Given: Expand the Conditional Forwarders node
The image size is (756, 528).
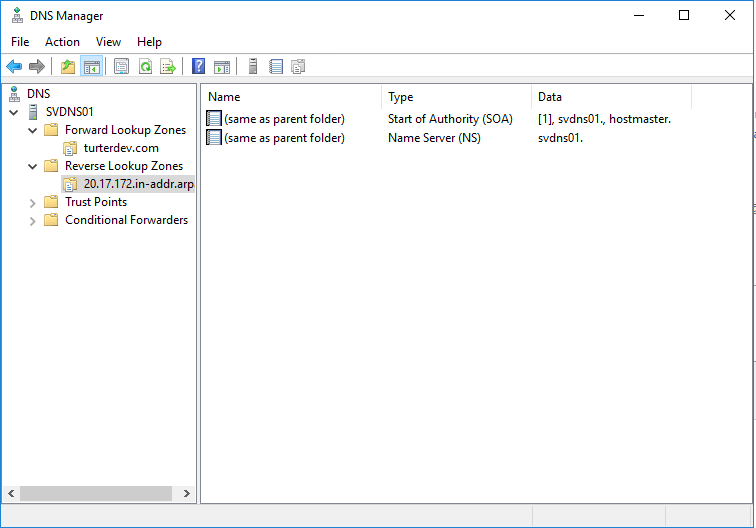Looking at the screenshot, I should 32,221.
